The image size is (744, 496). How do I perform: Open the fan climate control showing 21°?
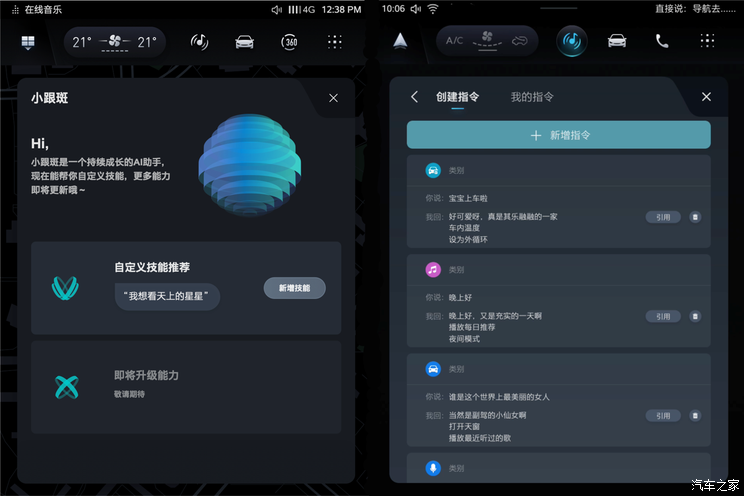[114, 42]
